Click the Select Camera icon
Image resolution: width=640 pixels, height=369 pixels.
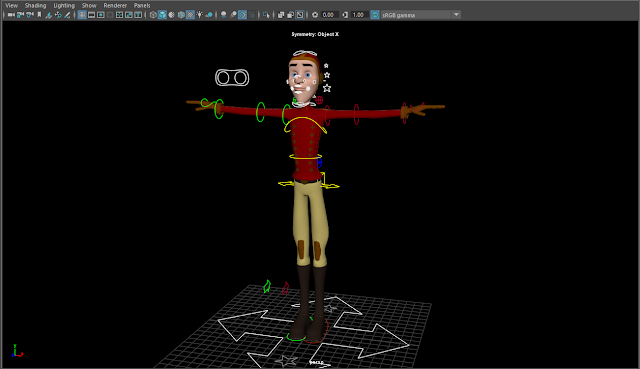[11, 15]
